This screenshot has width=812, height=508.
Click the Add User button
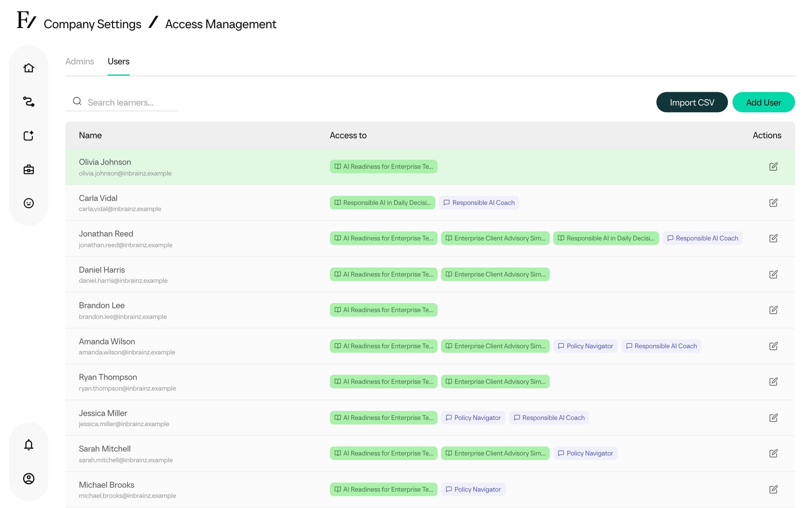coord(763,102)
